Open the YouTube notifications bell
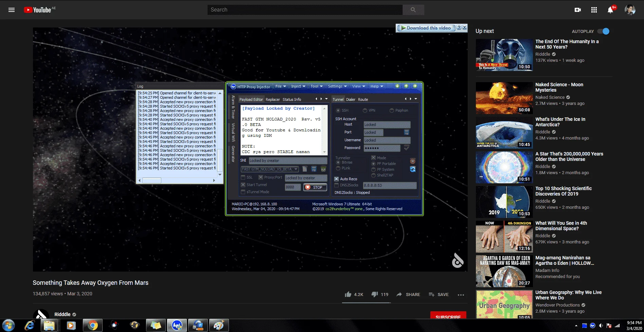Screen dimensions: 644x332 coord(610,10)
